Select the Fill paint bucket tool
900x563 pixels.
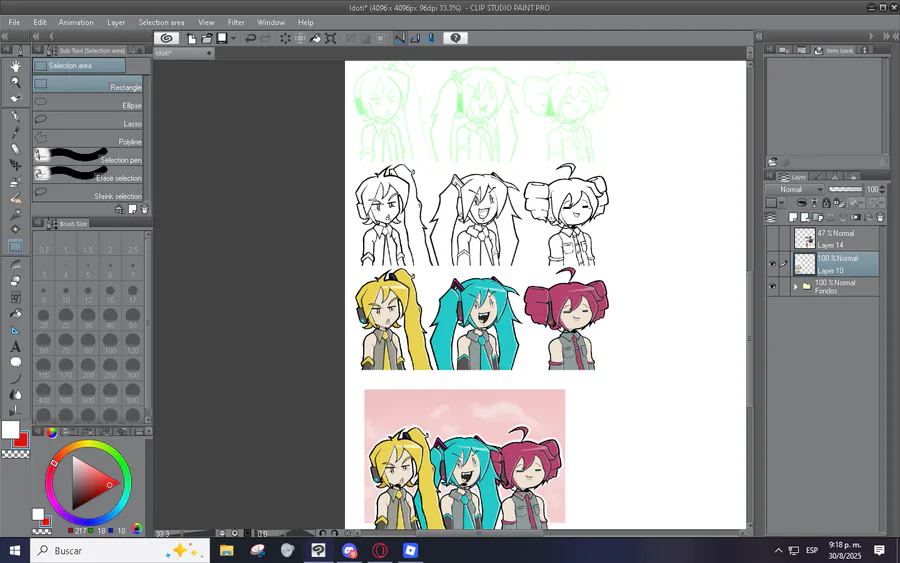[x=15, y=314]
